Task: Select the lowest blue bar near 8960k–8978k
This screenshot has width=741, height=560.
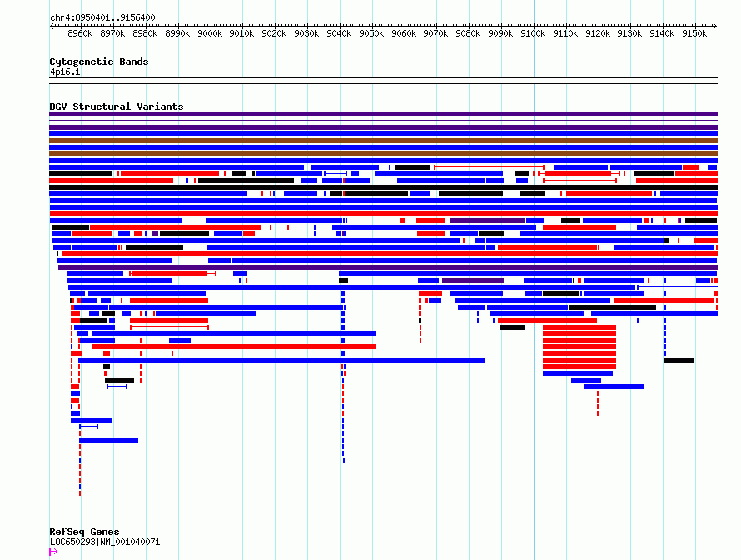Action: point(109,440)
